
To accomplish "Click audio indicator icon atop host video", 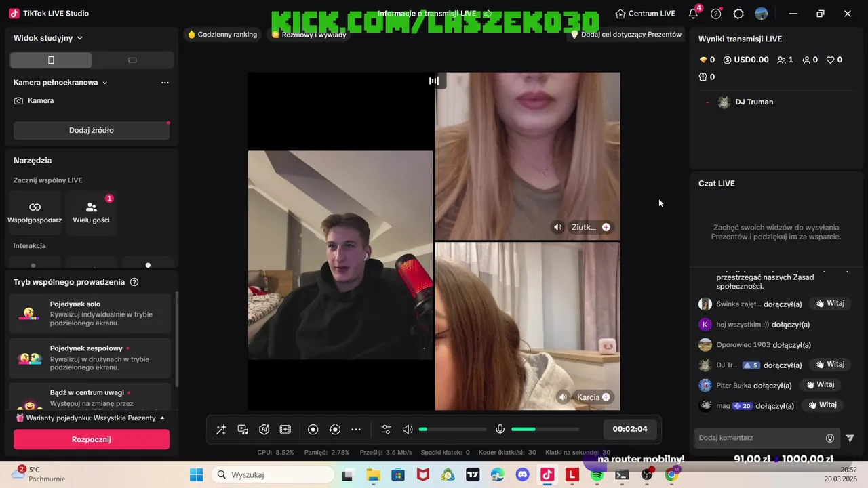I will click(434, 81).
